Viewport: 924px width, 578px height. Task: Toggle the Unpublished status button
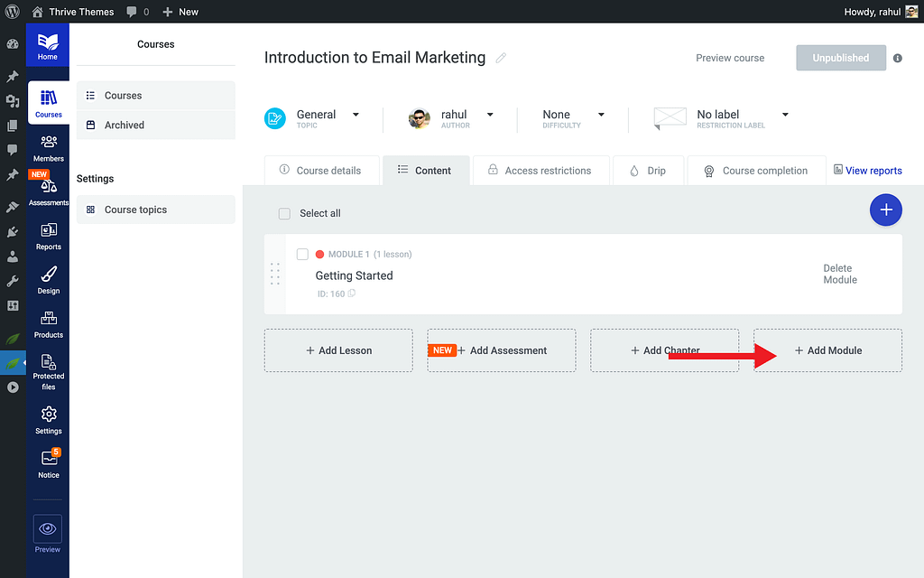(840, 58)
